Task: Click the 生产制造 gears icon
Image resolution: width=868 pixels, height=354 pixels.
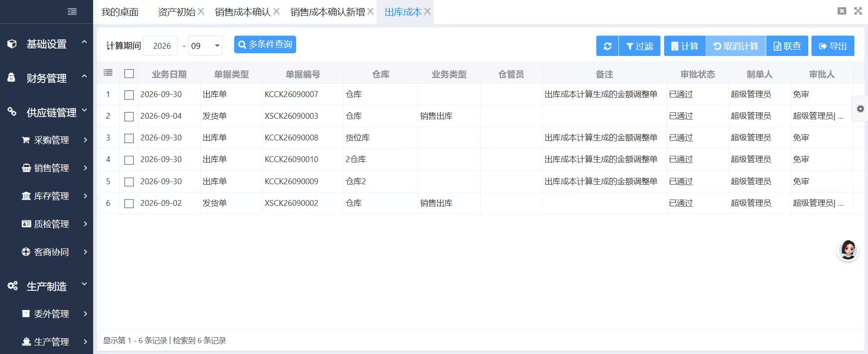Action: coord(13,285)
